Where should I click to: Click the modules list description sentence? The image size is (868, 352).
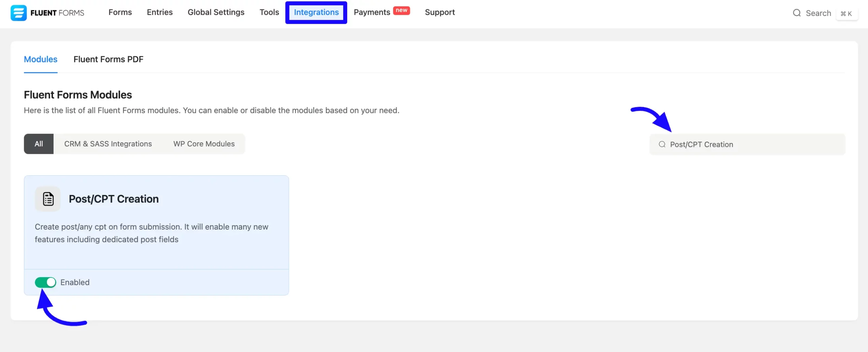[x=212, y=111]
